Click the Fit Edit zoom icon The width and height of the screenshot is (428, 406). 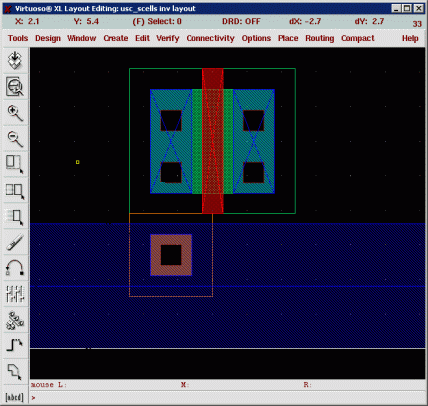pos(15,86)
